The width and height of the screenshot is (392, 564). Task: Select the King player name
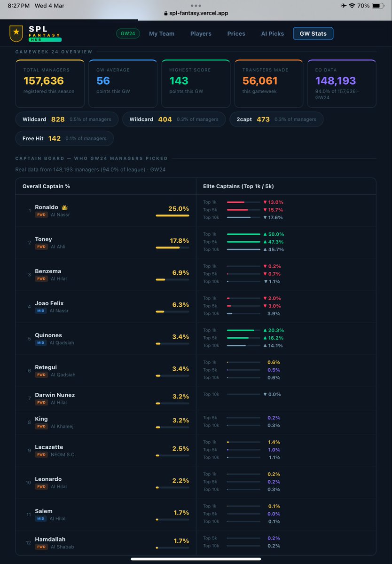pyautogui.click(x=41, y=419)
